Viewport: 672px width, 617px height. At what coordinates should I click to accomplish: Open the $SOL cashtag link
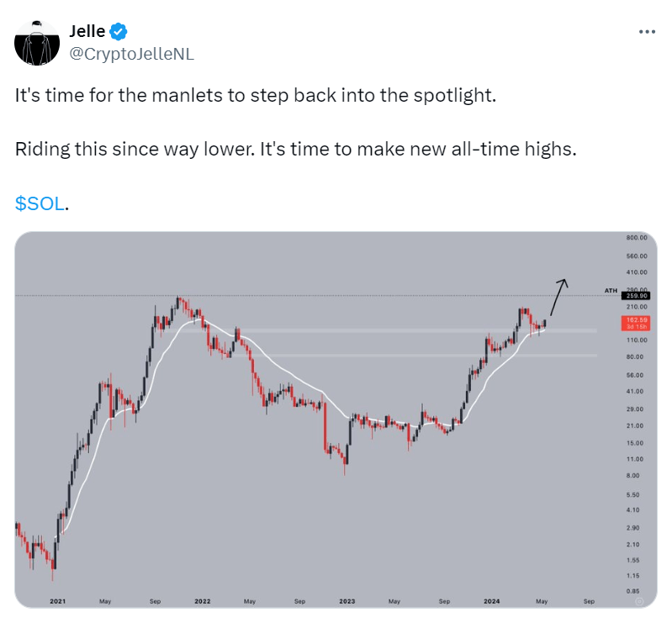(40, 203)
